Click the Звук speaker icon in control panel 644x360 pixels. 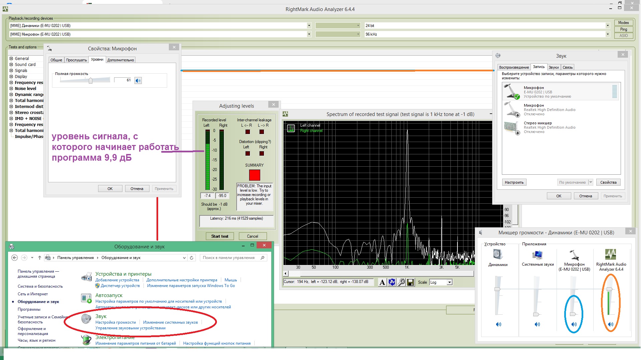tap(86, 319)
